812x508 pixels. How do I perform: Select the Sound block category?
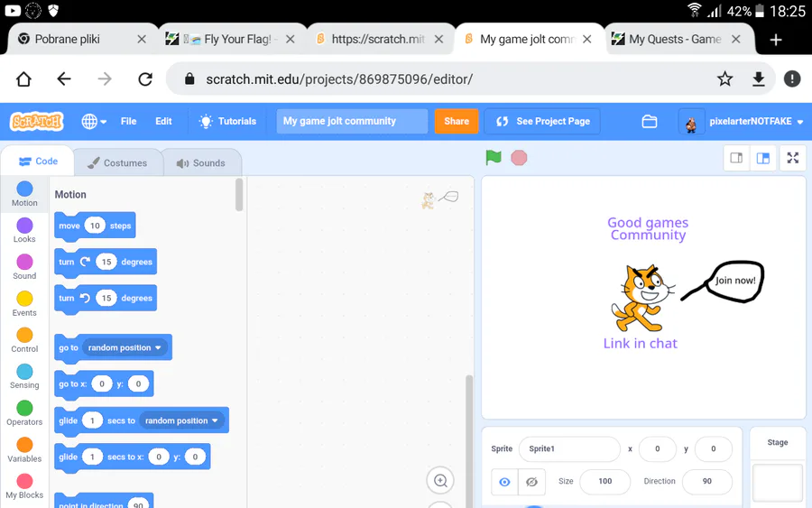coord(24,267)
